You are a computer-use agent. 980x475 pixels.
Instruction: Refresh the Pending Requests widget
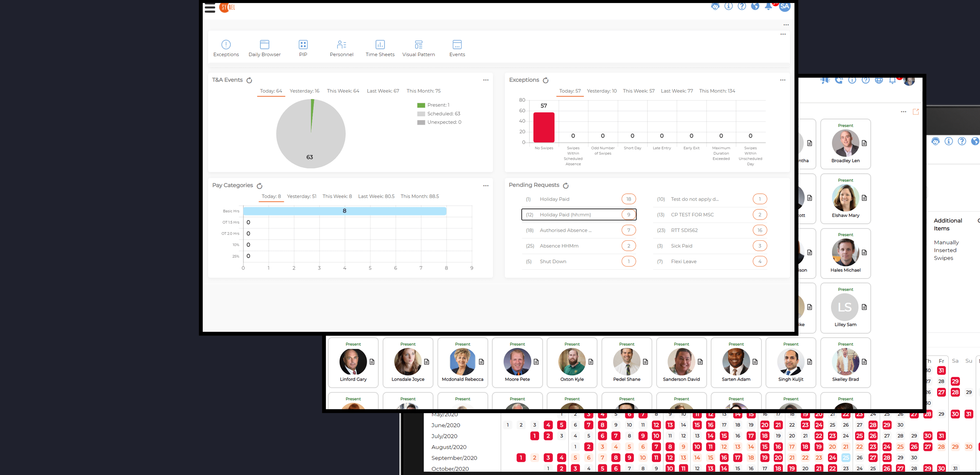click(x=566, y=186)
